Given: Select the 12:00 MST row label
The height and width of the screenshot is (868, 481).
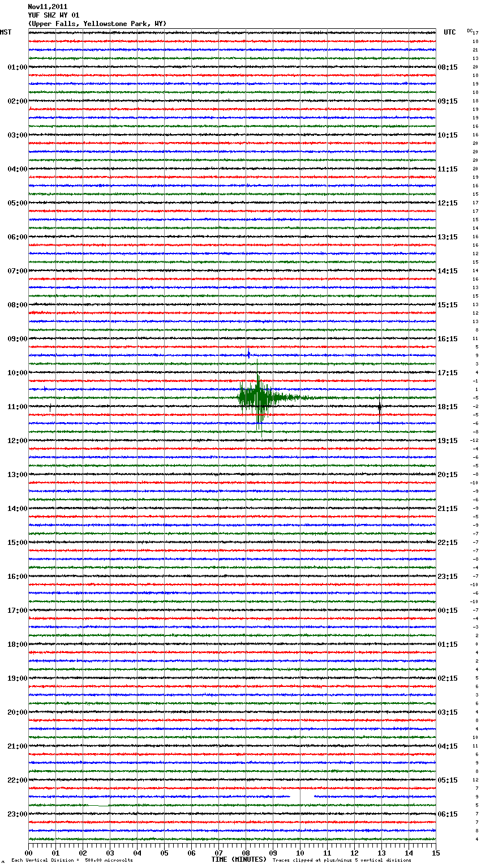Looking at the screenshot, I should [x=18, y=441].
